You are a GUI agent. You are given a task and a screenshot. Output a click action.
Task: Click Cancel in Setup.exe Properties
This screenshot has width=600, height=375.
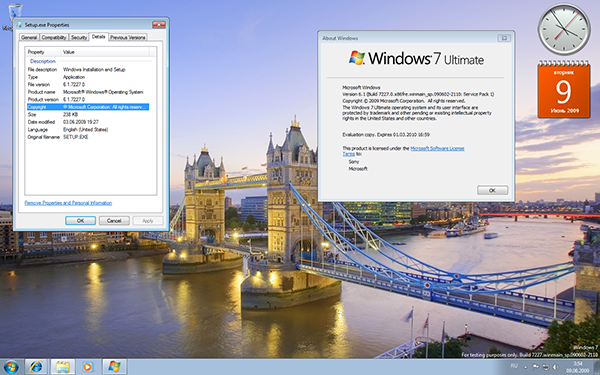(114, 221)
